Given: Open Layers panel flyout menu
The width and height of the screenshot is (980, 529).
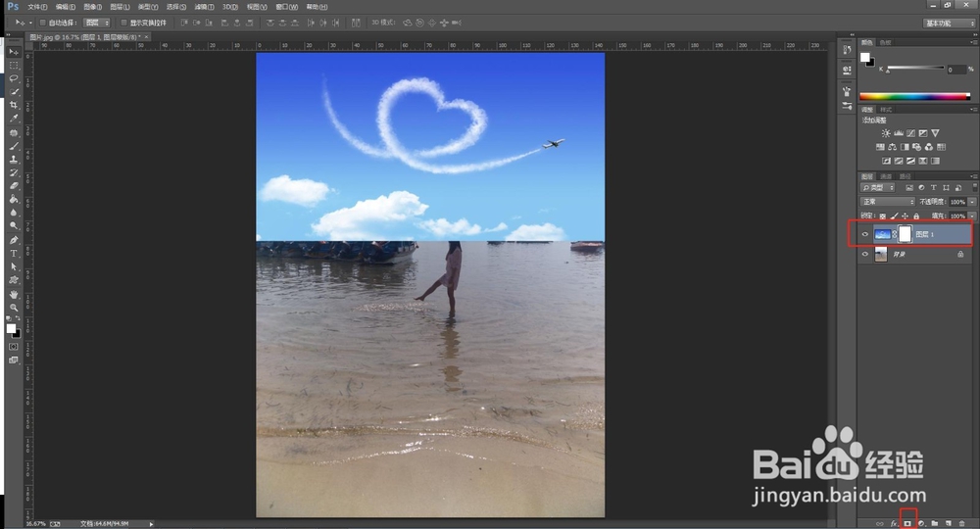Looking at the screenshot, I should 974,176.
